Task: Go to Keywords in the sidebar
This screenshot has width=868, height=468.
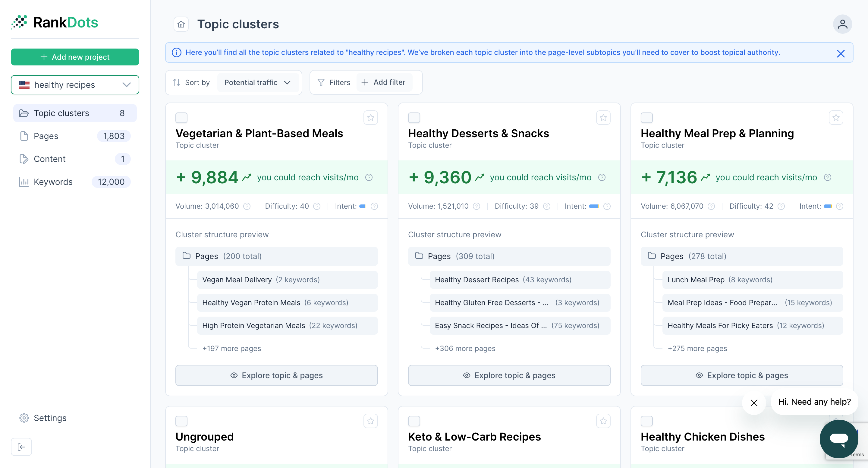Action: [53, 182]
